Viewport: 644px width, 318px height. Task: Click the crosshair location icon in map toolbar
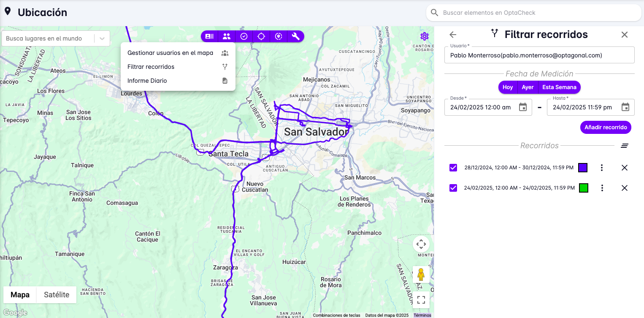click(x=261, y=36)
